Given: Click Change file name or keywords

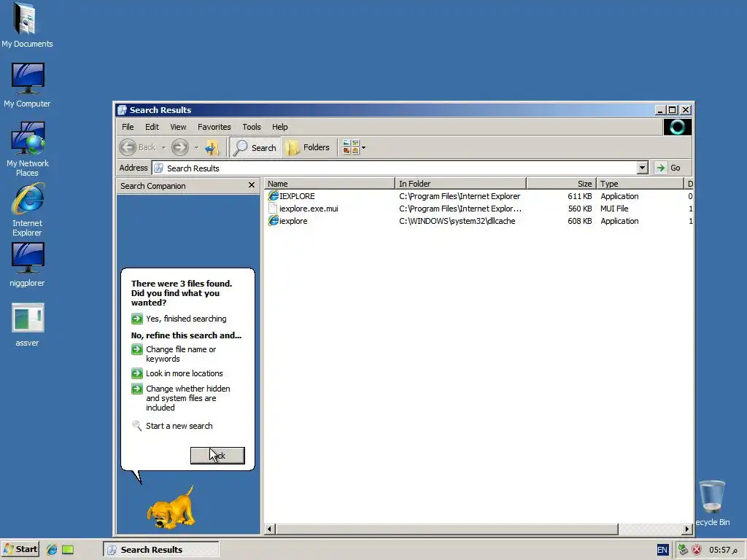Looking at the screenshot, I should click(174, 354).
